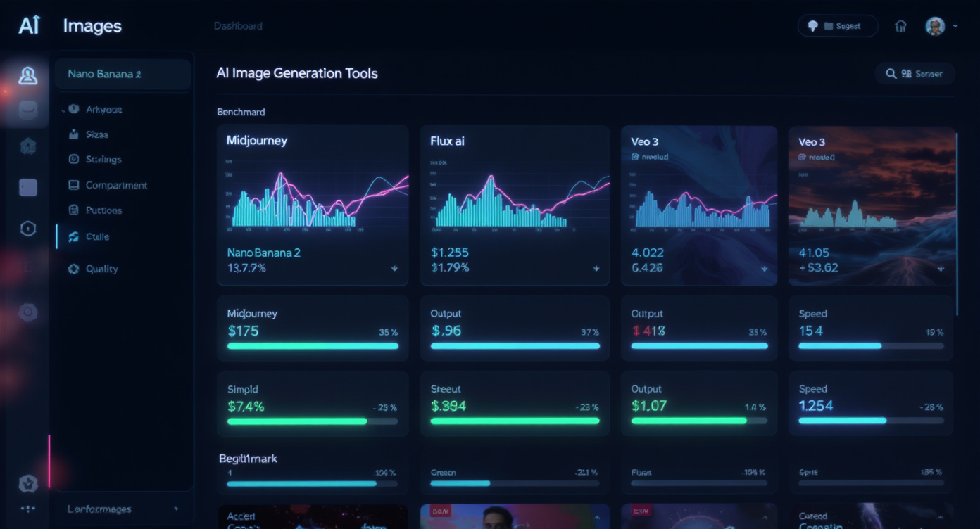
Task: Click the Compartment monitor icon
Action: 73,185
